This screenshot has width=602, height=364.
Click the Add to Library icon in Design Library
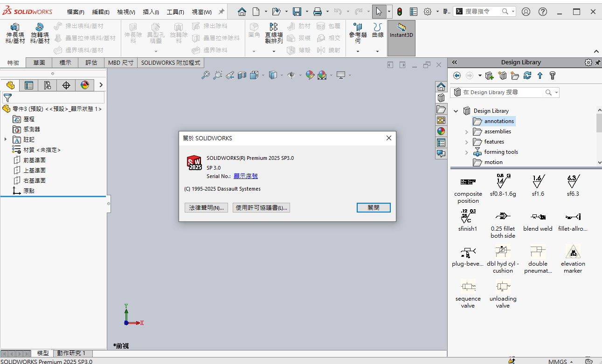(489, 76)
